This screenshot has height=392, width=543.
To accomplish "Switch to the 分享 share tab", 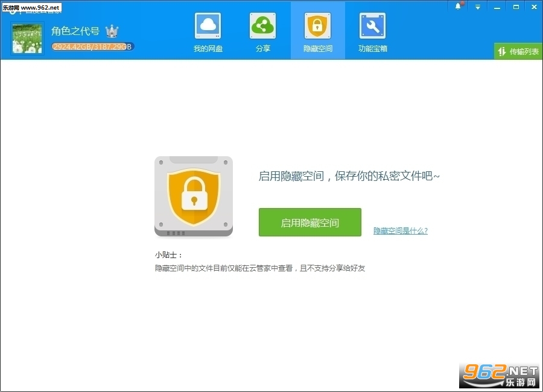I will [263, 32].
